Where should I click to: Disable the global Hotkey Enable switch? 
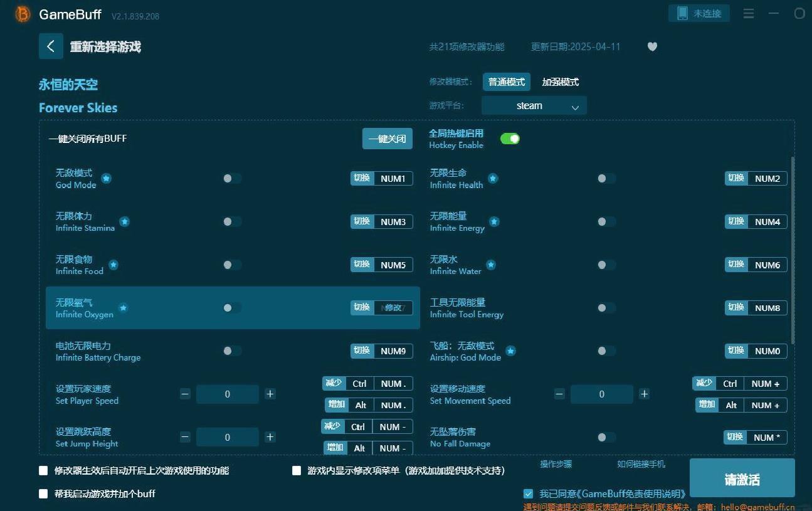[x=510, y=139]
